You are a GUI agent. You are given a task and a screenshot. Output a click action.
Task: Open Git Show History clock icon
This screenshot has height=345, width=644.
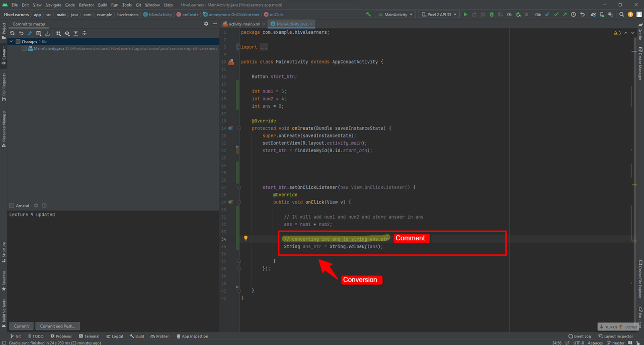click(574, 15)
